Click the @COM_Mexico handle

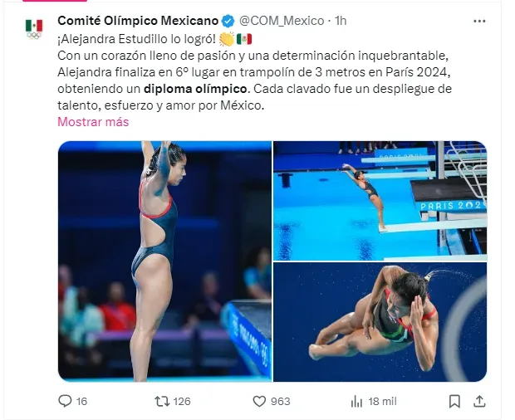[x=282, y=21]
